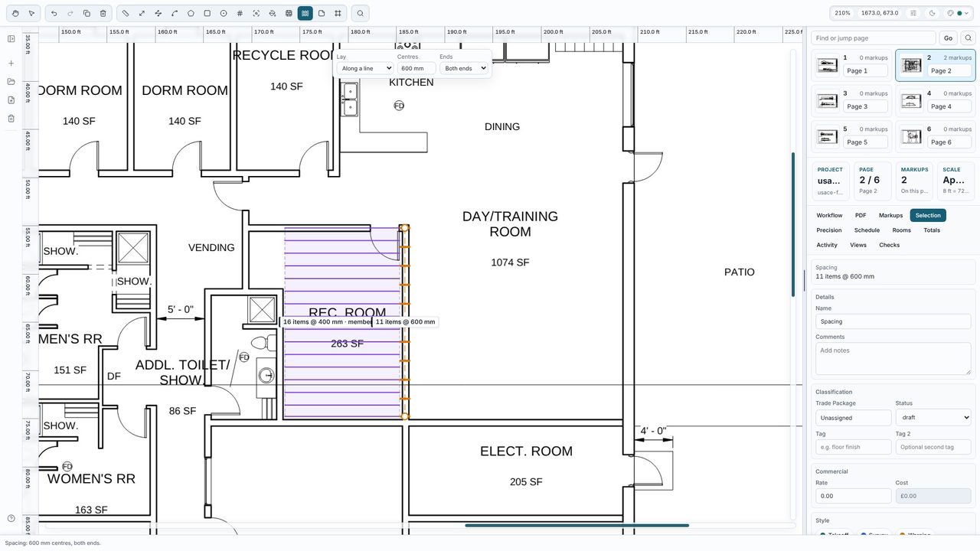The image size is (980, 551).
Task: Click the Go button
Action: pos(948,38)
